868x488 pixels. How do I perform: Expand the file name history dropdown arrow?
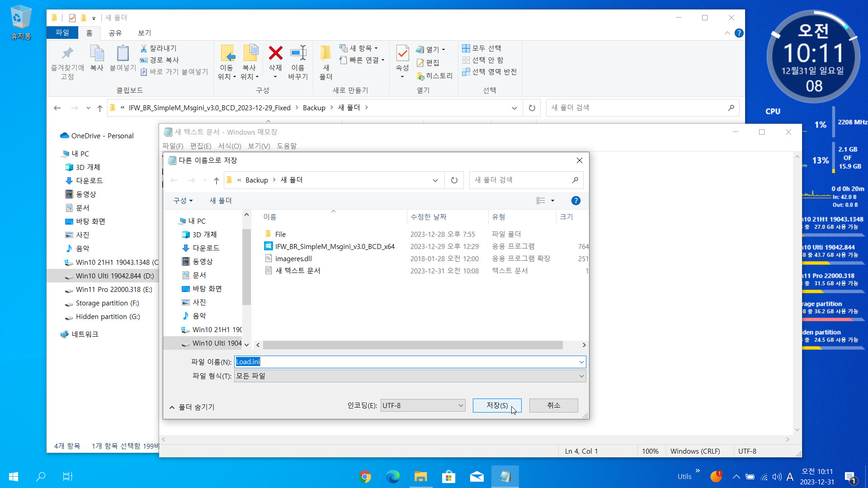click(x=581, y=362)
